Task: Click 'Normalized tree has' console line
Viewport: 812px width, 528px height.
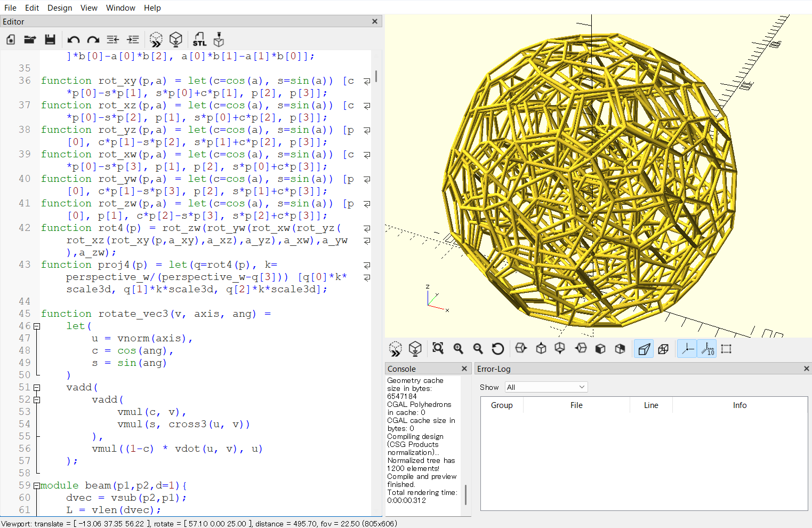Action: (x=421, y=460)
